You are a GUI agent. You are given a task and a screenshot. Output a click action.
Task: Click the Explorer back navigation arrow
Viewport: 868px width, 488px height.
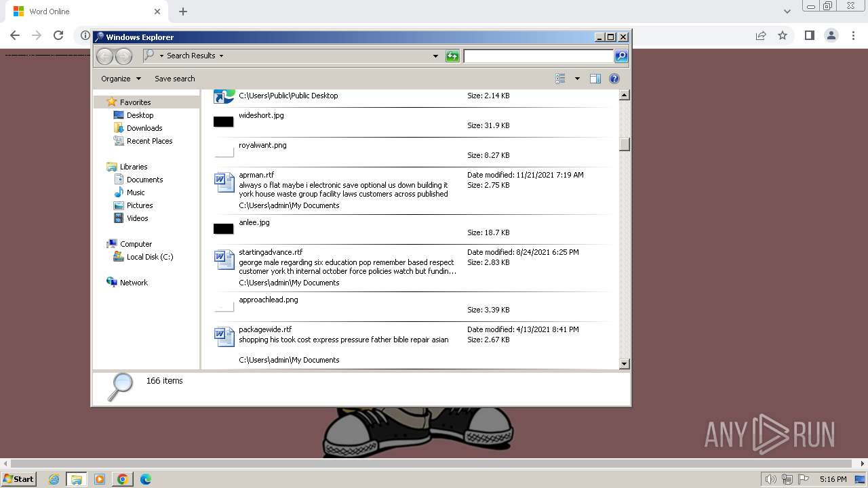coord(104,56)
